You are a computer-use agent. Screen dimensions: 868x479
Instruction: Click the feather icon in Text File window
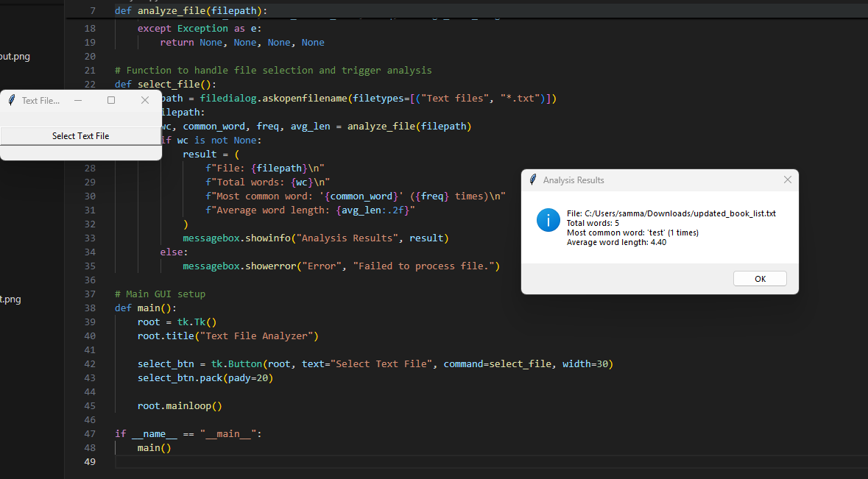(x=12, y=100)
